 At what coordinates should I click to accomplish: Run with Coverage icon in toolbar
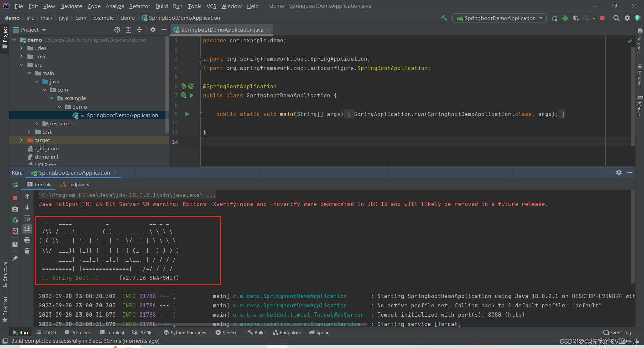(x=576, y=18)
